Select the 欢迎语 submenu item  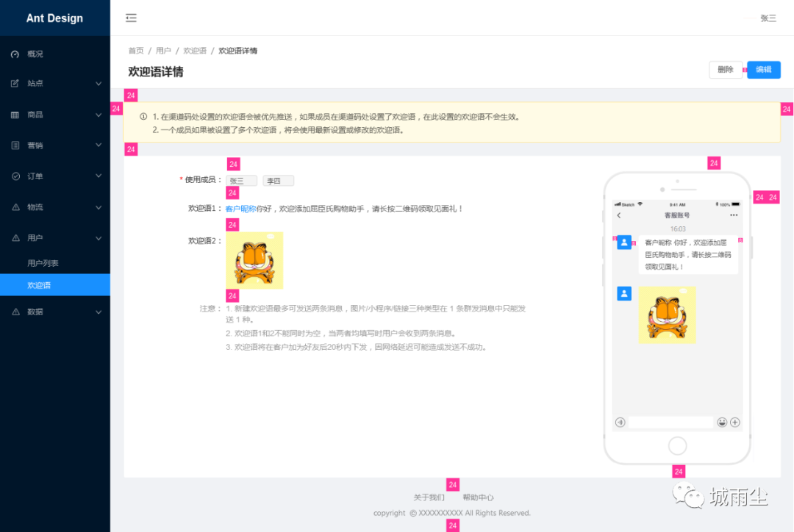pyautogui.click(x=55, y=285)
